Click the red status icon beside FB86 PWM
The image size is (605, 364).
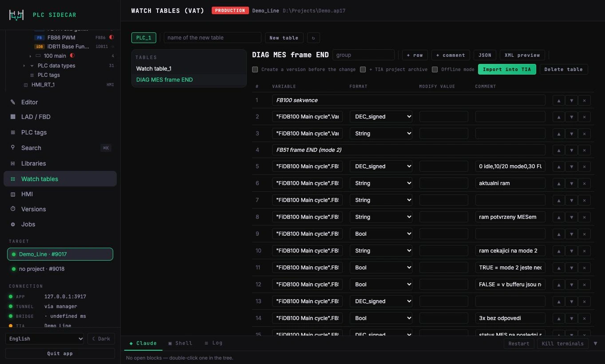coord(111,37)
